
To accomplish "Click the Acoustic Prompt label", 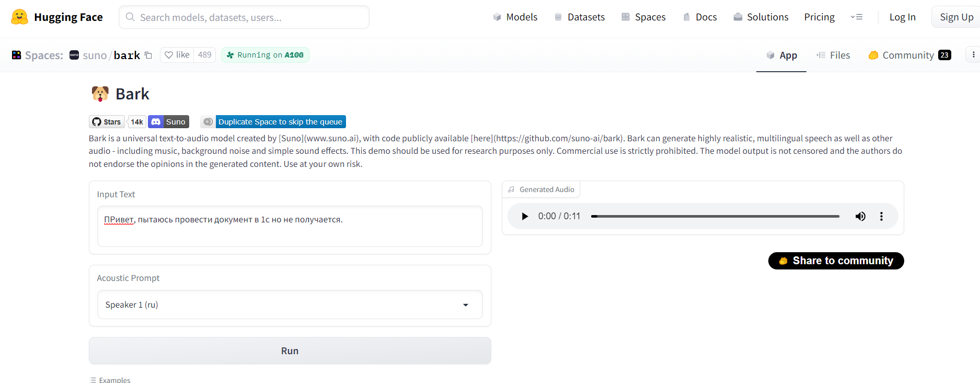I will [128, 278].
